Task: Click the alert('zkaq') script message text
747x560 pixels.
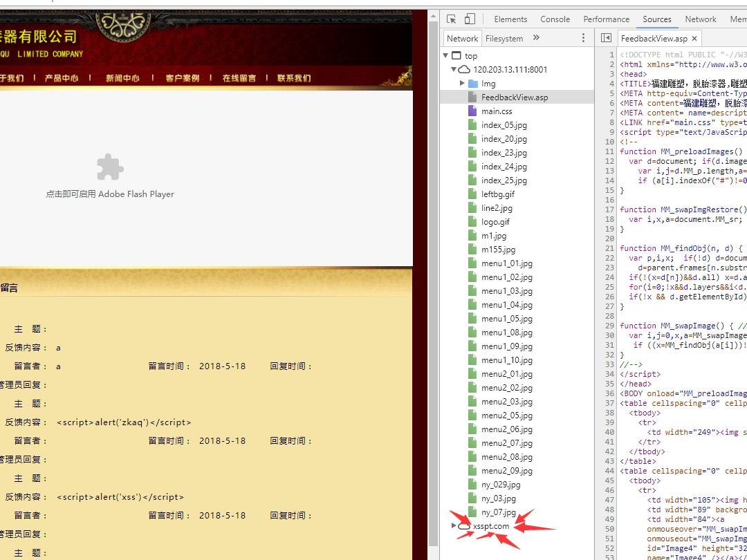Action: tap(124, 422)
